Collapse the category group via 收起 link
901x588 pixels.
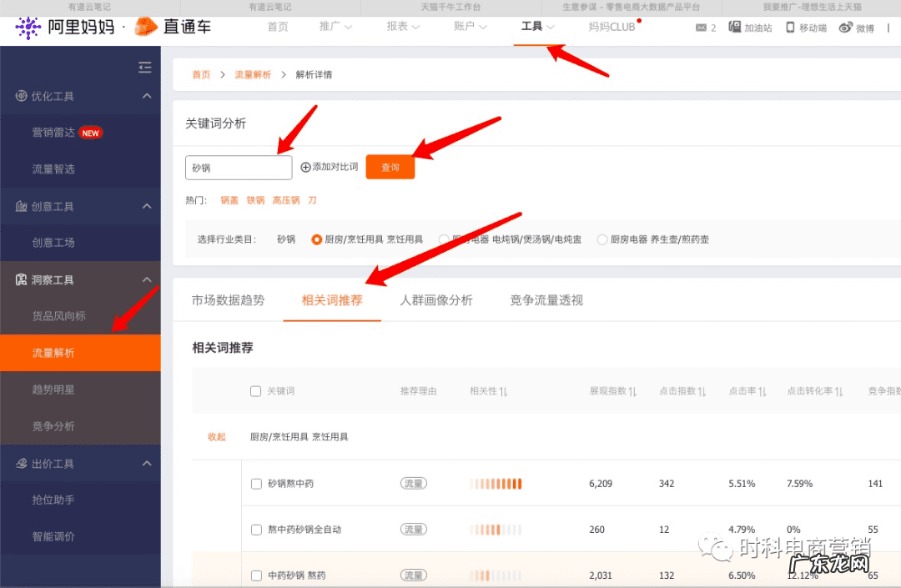[216, 435]
